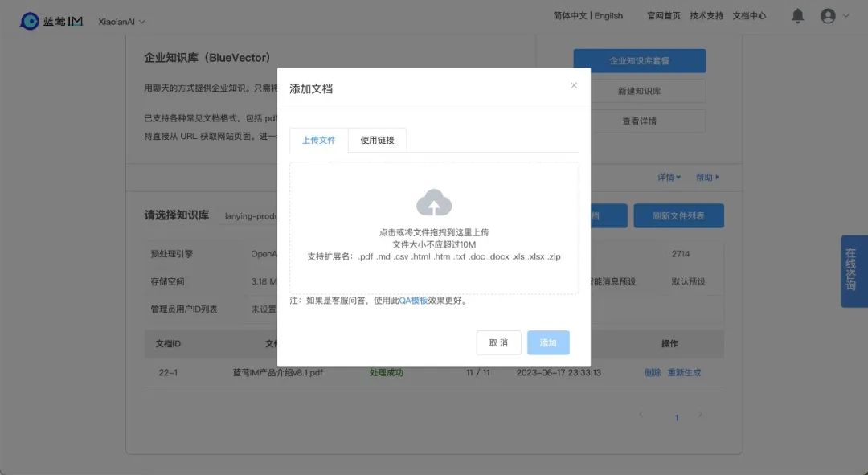This screenshot has height=475, width=868.
Task: Click 处理成功 status text
Action: [x=387, y=373]
